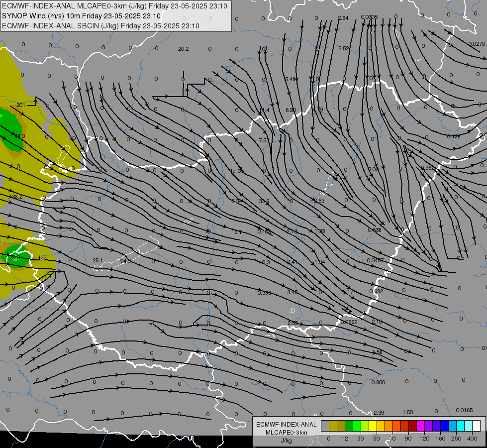Click the legend tick label 400
Image resolution: width=487 pixels, height=448 pixels.
(x=472, y=439)
